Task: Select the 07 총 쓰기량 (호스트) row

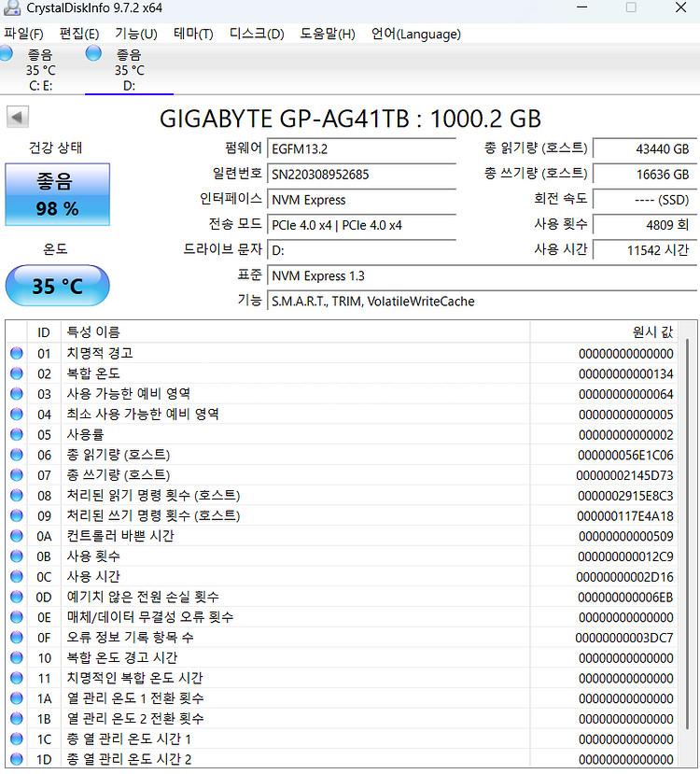Action: coord(280,475)
